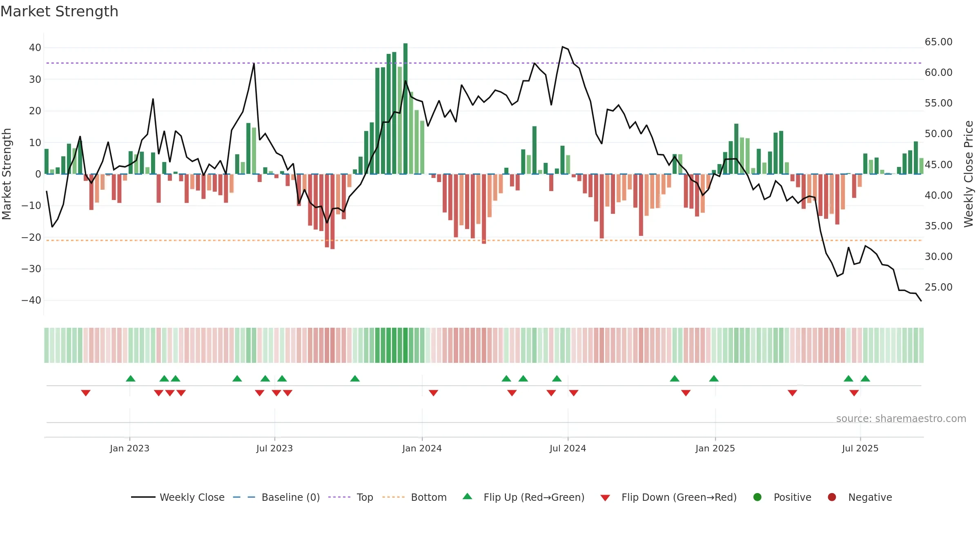
Task: Click the '25.00' price axis label
Action: click(x=938, y=287)
